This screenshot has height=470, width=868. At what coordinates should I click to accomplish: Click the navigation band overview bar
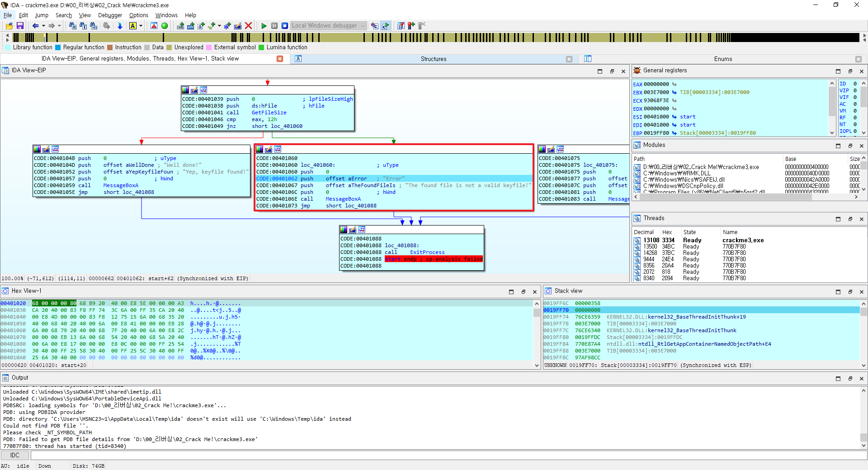point(436,38)
